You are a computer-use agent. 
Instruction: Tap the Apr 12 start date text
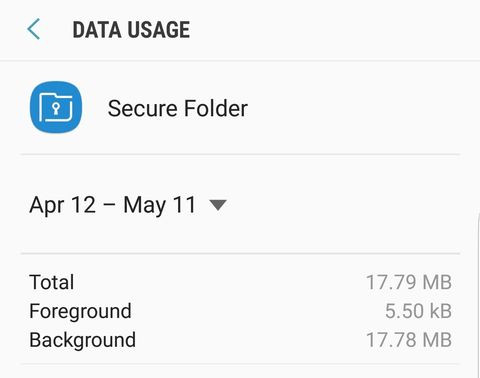63,205
